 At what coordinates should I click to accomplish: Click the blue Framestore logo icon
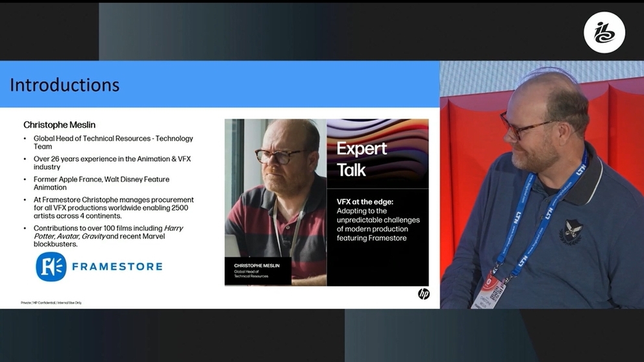point(51,267)
